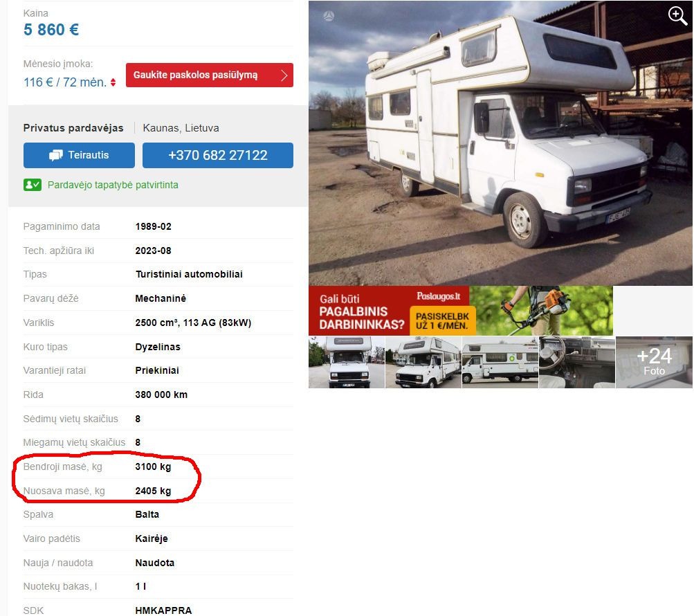694x616 pixels.
Task: Call seller via +370 682 27122 button
Action: click(218, 156)
